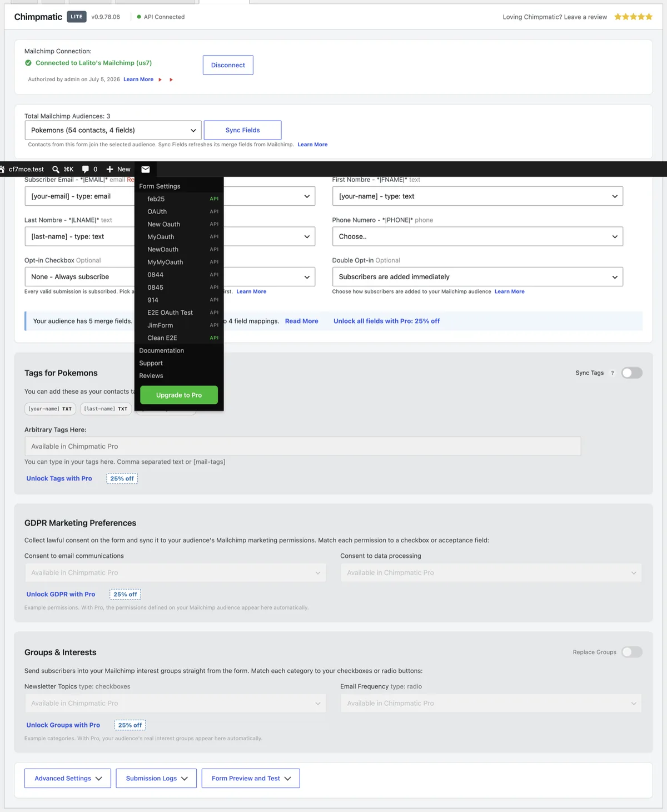Open the Double Opt-in dropdown
The width and height of the screenshot is (667, 812).
tap(477, 277)
